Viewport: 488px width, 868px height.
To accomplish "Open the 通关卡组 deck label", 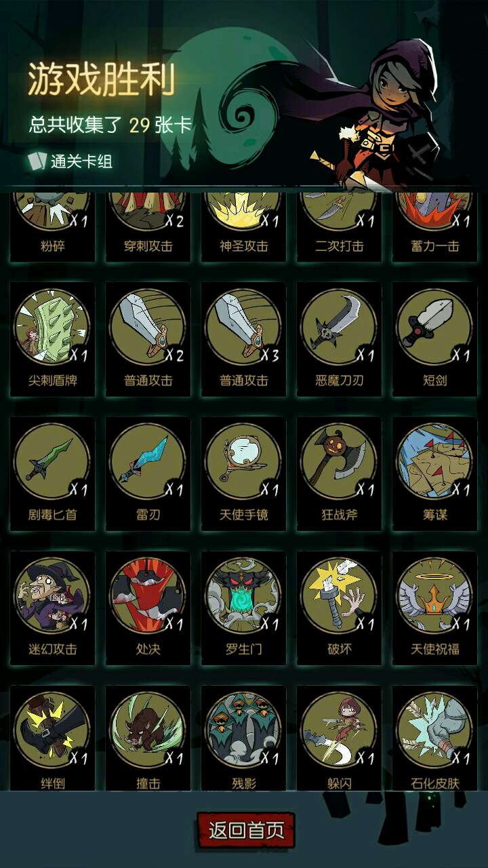I will 70,161.
